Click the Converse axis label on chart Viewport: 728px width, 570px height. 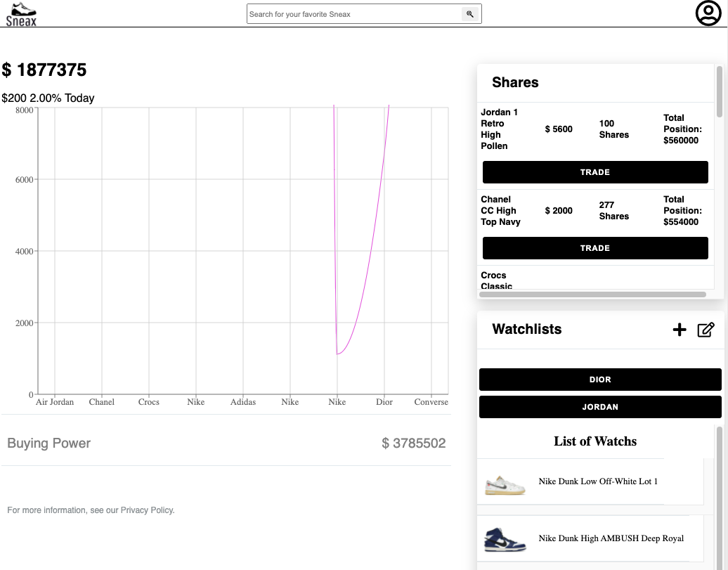click(x=431, y=402)
